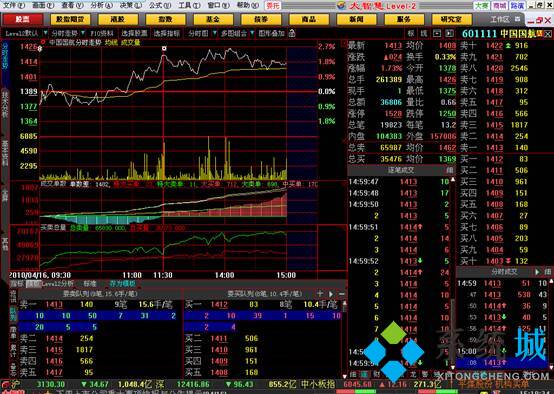
Task: Click the play arrow beside 分时成交 header
Action: pyautogui.click(x=537, y=272)
